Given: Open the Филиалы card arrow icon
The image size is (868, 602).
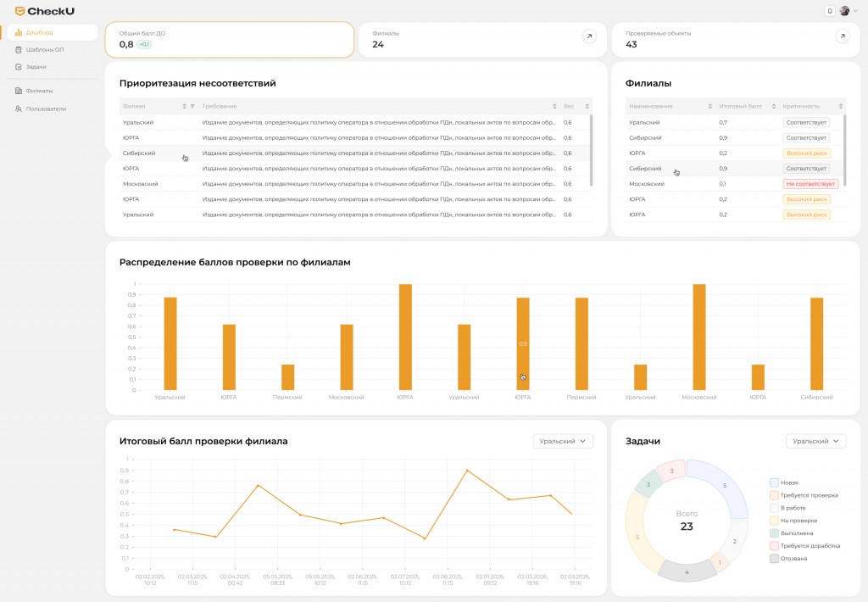Looking at the screenshot, I should click(589, 36).
